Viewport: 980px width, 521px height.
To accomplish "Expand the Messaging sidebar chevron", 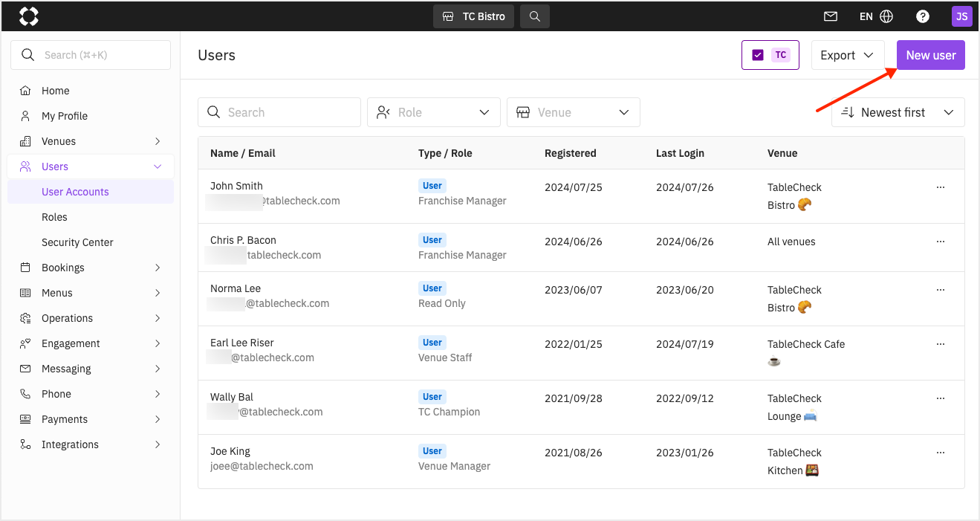I will 158,369.
